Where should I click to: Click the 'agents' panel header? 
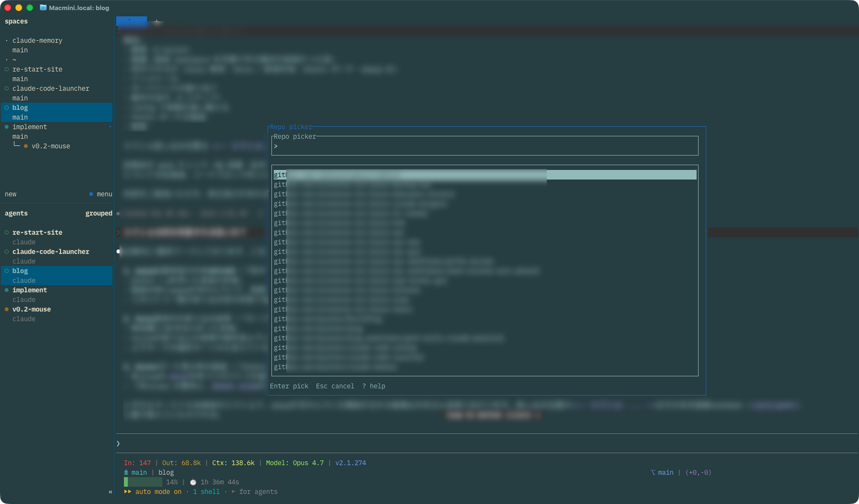(16, 213)
